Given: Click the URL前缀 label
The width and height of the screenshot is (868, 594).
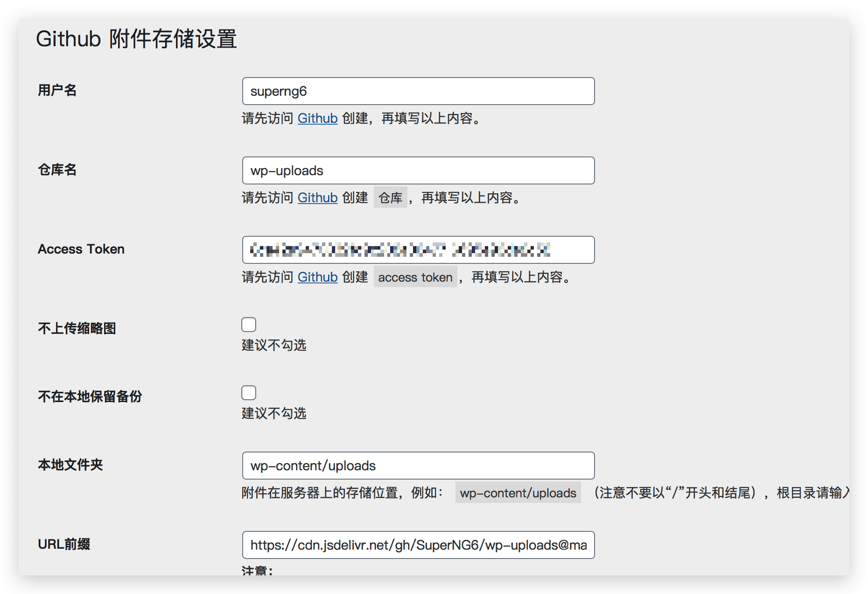Looking at the screenshot, I should tap(64, 544).
